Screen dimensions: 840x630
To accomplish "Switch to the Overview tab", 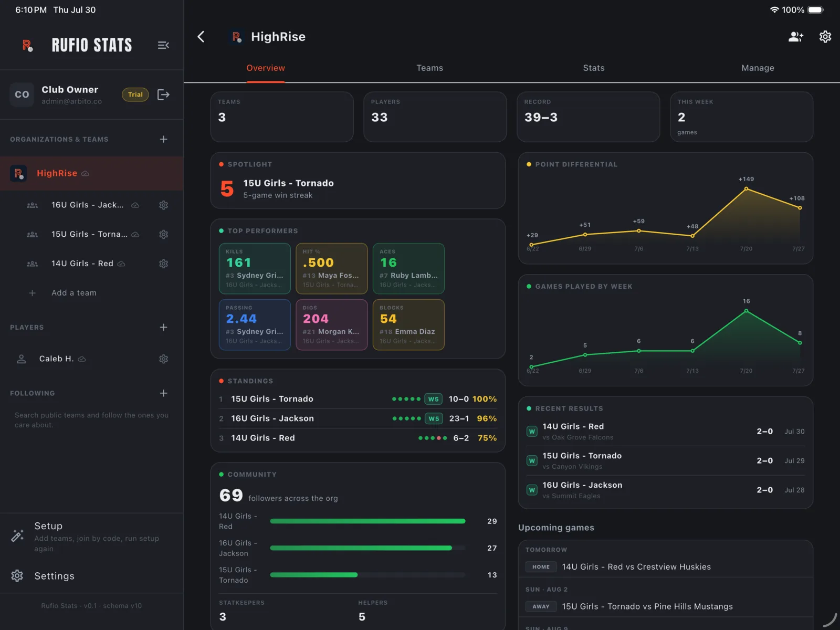I will coord(266,68).
